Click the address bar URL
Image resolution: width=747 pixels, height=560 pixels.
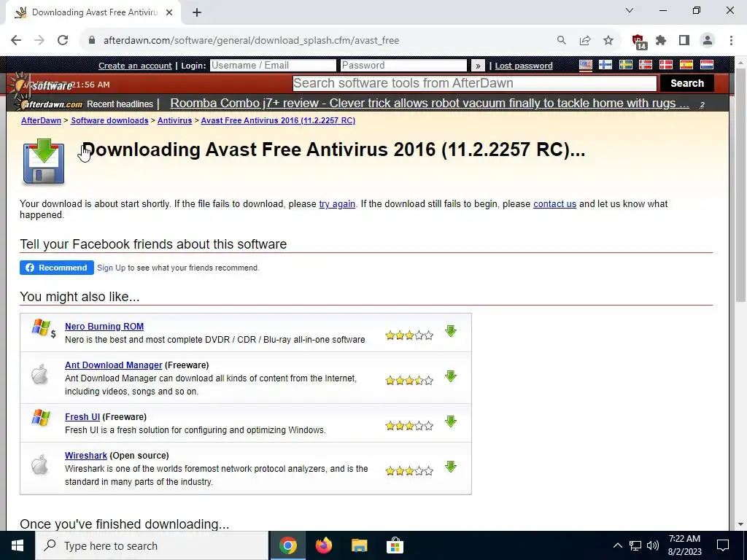pyautogui.click(x=251, y=41)
